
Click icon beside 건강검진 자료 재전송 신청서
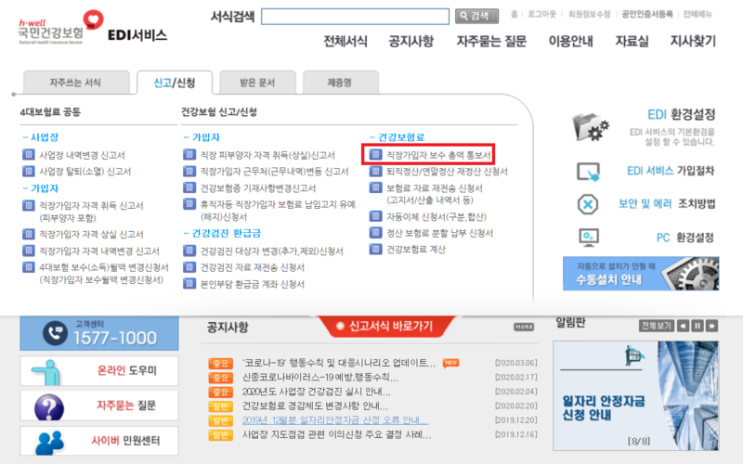190,267
